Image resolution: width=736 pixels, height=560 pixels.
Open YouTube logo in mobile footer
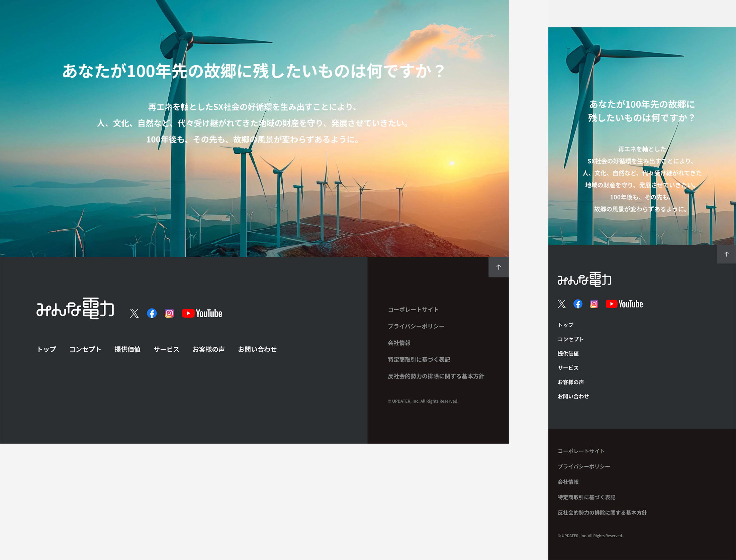click(x=624, y=304)
